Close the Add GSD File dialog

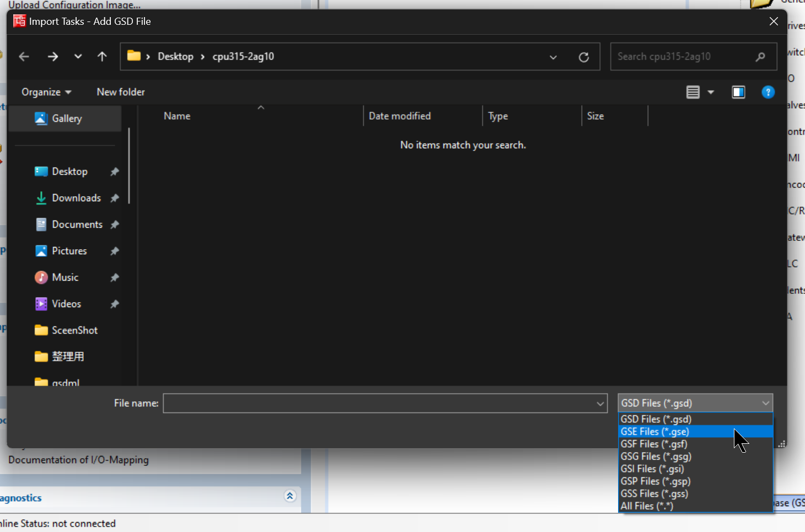pyautogui.click(x=774, y=22)
